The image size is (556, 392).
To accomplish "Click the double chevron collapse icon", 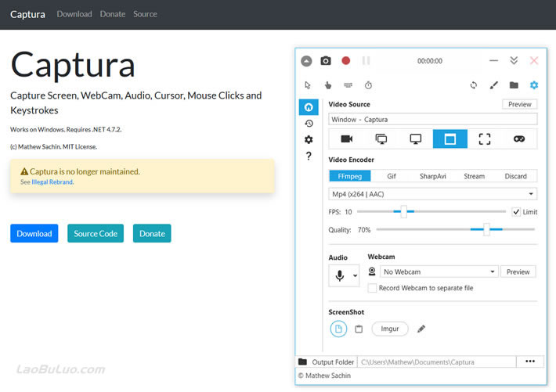I will 514,60.
